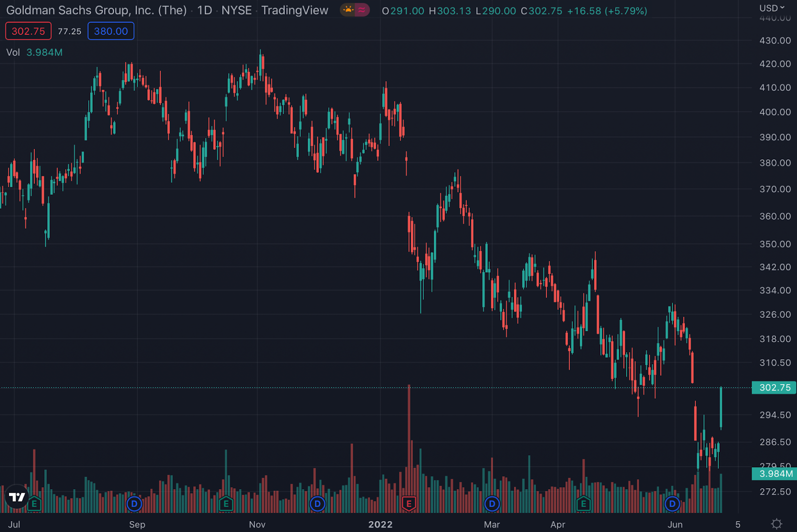Click the 342.00 price scale label
This screenshot has width=797, height=532.
coord(775,267)
